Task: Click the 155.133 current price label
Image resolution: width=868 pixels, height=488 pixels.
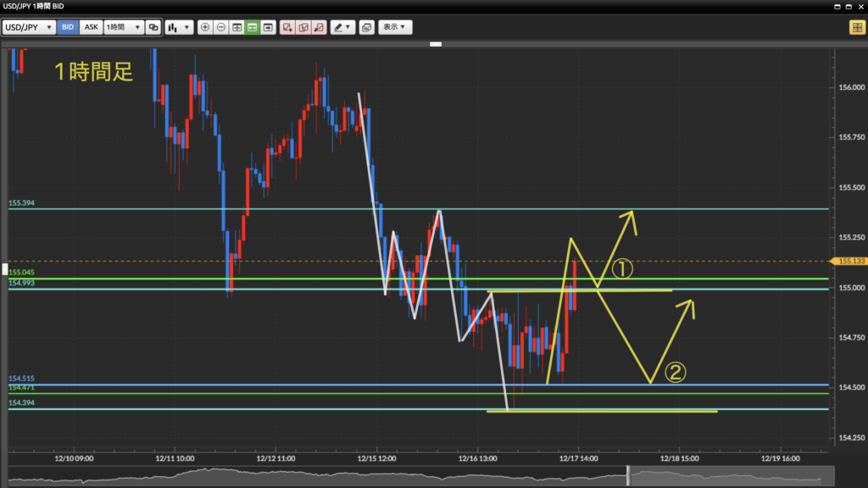Action: coord(848,261)
